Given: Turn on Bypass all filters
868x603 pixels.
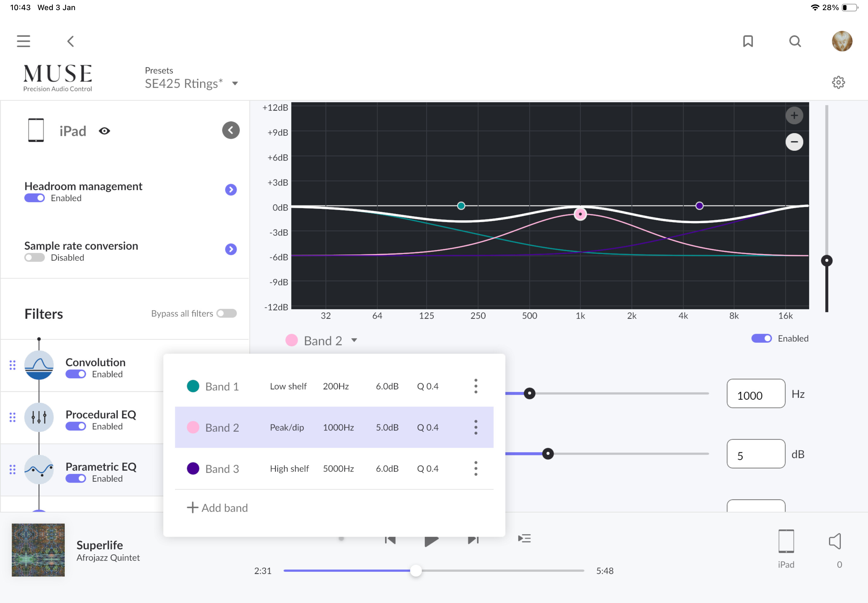Looking at the screenshot, I should tap(226, 313).
